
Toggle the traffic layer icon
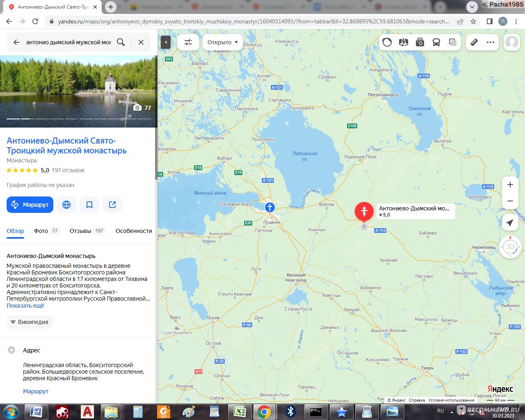[387, 42]
